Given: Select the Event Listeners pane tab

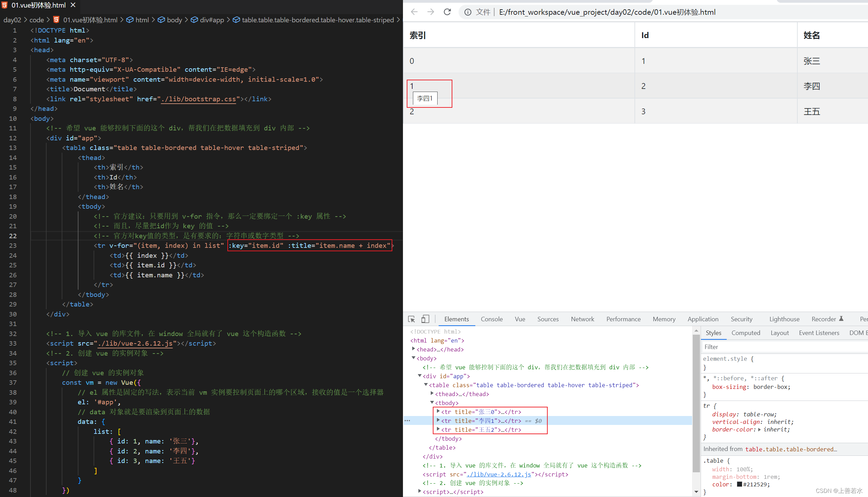Looking at the screenshot, I should pos(819,333).
